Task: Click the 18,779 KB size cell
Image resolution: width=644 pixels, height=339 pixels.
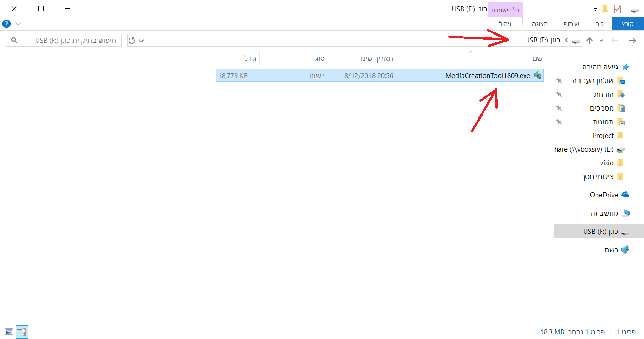Action: point(233,76)
